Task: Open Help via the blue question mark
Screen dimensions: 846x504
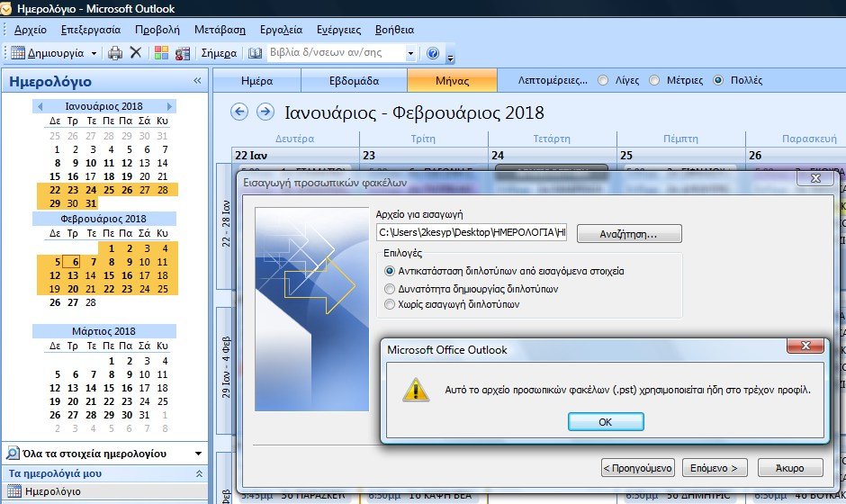Action: pyautogui.click(x=433, y=53)
